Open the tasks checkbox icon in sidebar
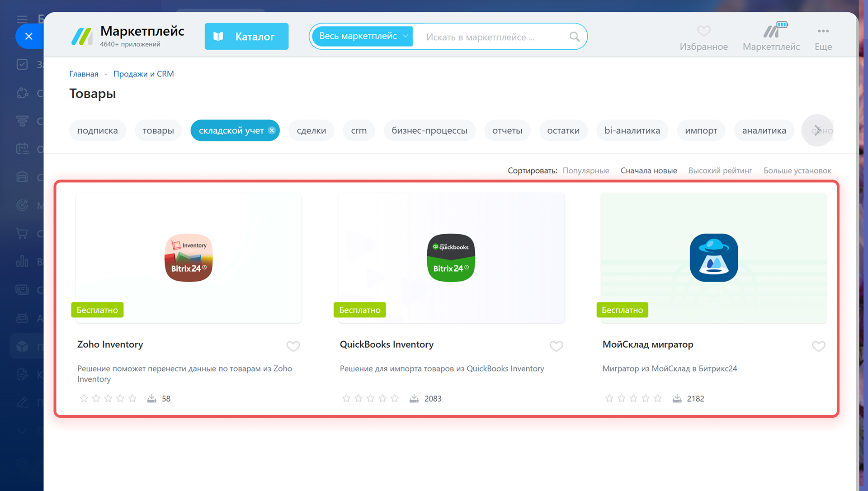This screenshot has width=868, height=491. coord(22,64)
